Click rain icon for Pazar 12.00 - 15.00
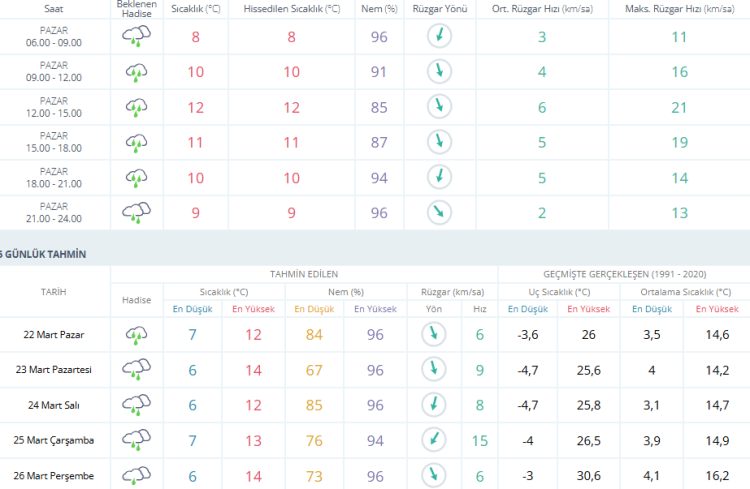This screenshot has width=750, height=489. pos(136,107)
